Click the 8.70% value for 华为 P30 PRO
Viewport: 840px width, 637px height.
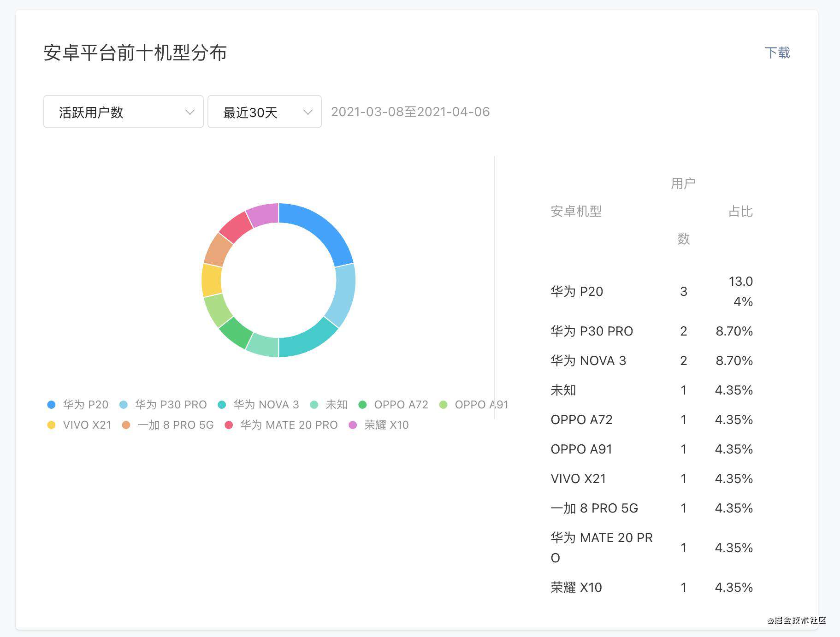click(x=734, y=331)
